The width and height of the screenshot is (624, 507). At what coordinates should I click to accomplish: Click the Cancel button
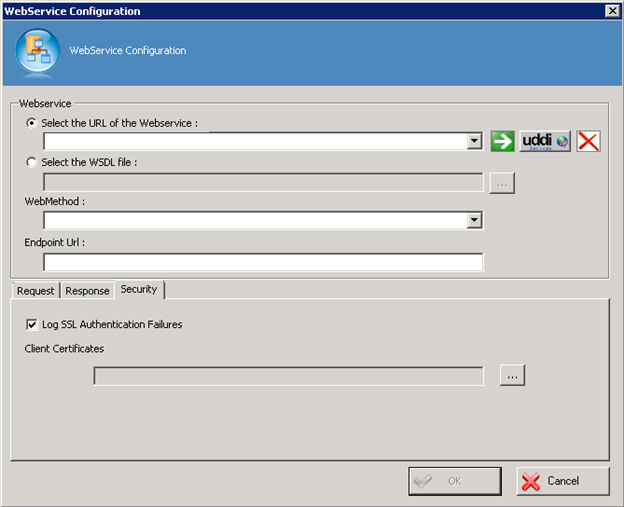point(562,481)
